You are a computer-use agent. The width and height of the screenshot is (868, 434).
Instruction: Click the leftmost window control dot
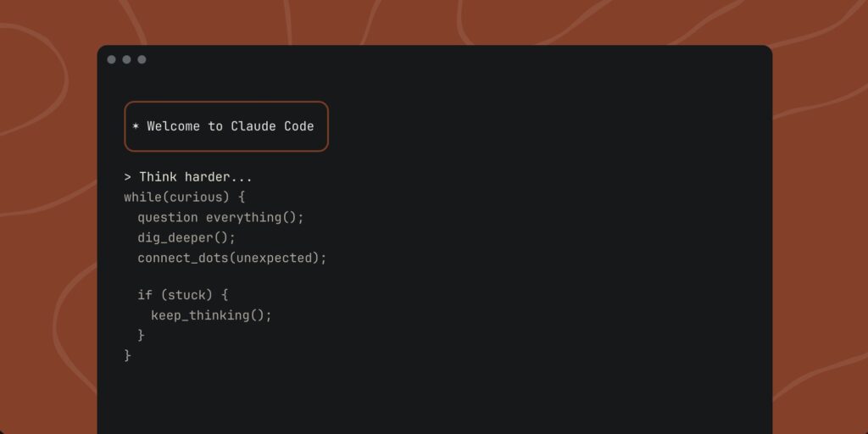111,59
